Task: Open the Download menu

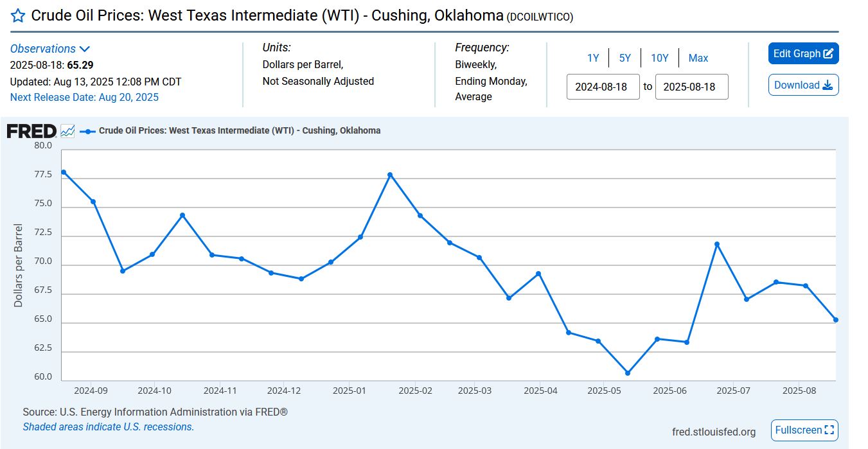Action: pyautogui.click(x=803, y=85)
